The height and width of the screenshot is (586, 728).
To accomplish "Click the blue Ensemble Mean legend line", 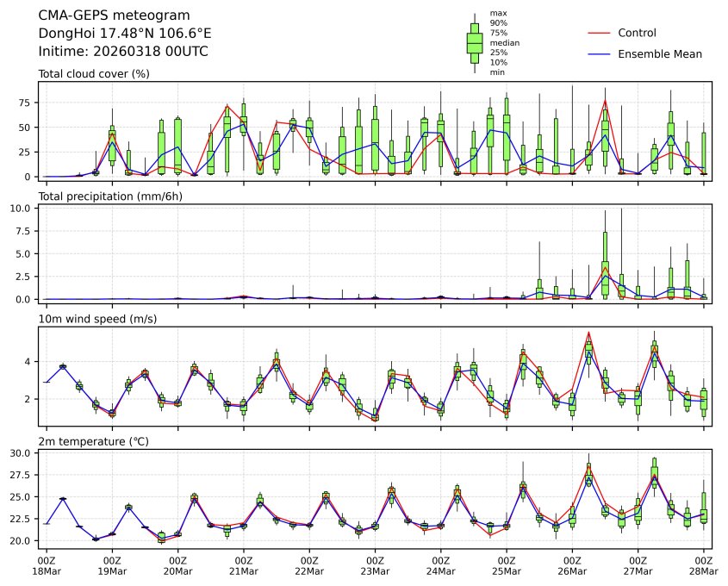I will coord(599,53).
